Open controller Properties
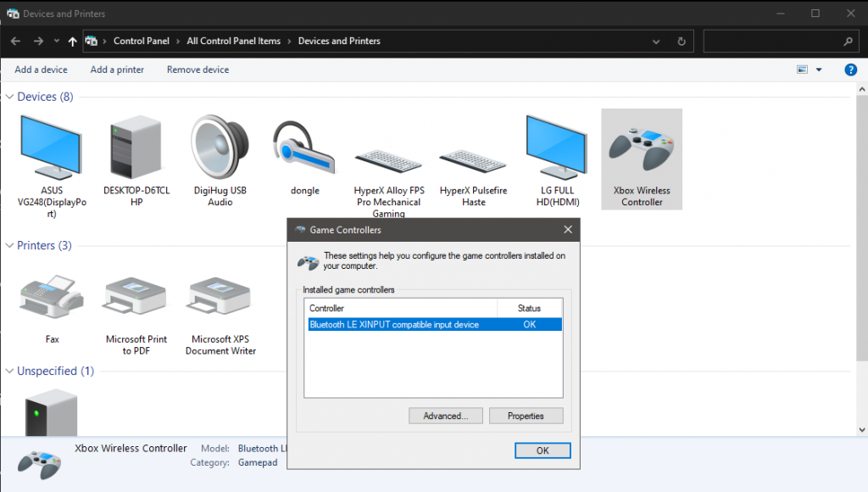Image resolution: width=868 pixels, height=492 pixels. pos(526,417)
